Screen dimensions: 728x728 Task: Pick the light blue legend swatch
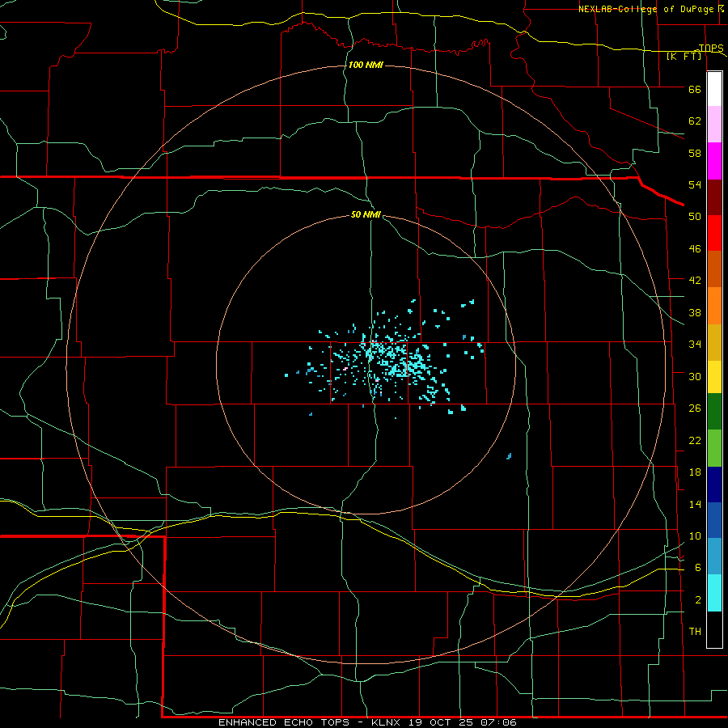(x=714, y=556)
